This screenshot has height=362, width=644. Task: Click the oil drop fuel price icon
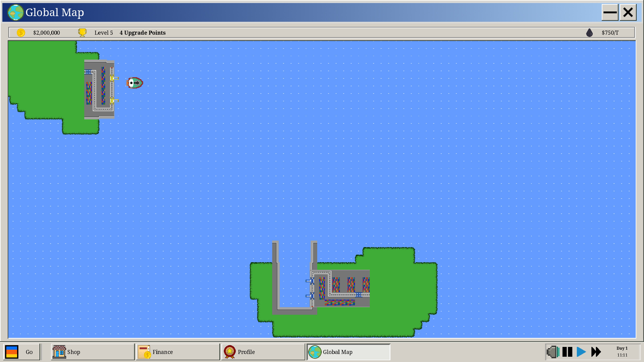[x=589, y=32]
